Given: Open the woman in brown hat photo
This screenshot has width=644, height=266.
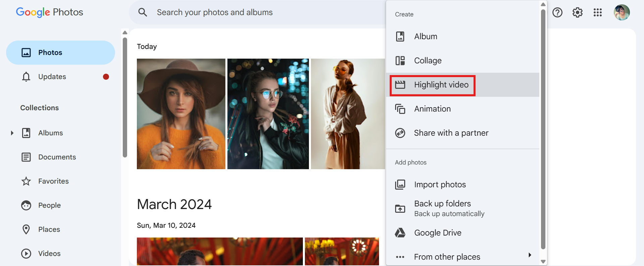Looking at the screenshot, I should coord(181,114).
